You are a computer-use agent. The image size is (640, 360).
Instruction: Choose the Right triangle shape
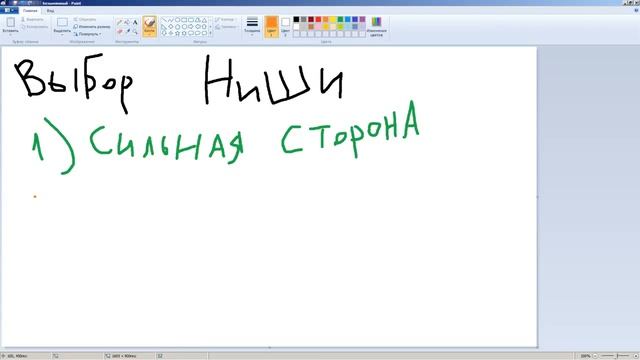pyautogui.click(x=164, y=27)
